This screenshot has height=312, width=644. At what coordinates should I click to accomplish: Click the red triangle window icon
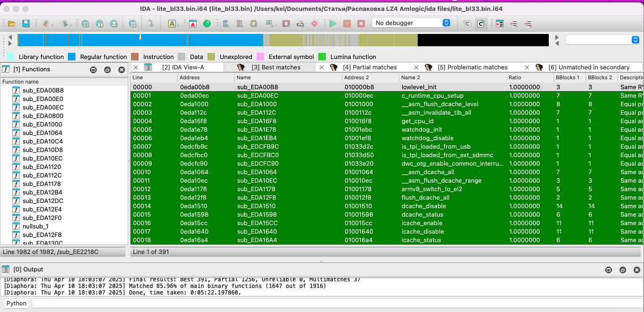click(193, 23)
